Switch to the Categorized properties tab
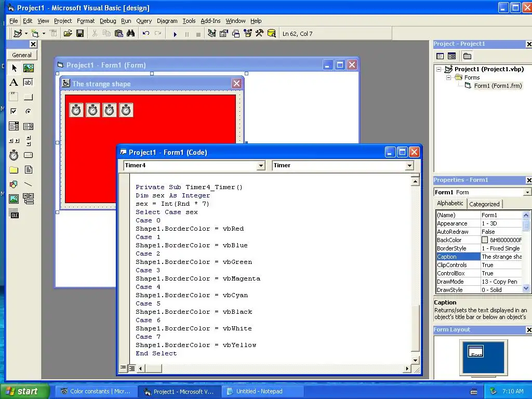532x399 pixels. [x=484, y=204]
